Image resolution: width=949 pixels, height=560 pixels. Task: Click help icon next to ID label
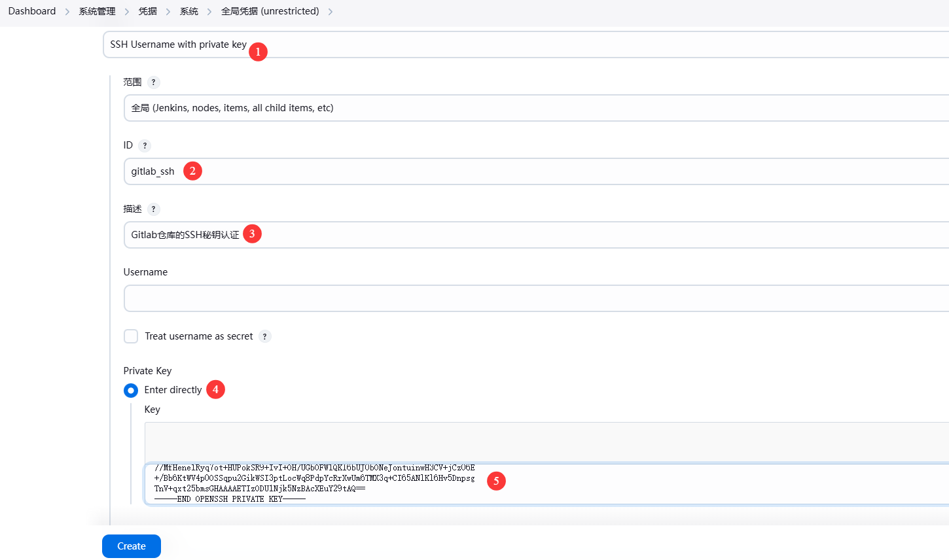coord(145,146)
